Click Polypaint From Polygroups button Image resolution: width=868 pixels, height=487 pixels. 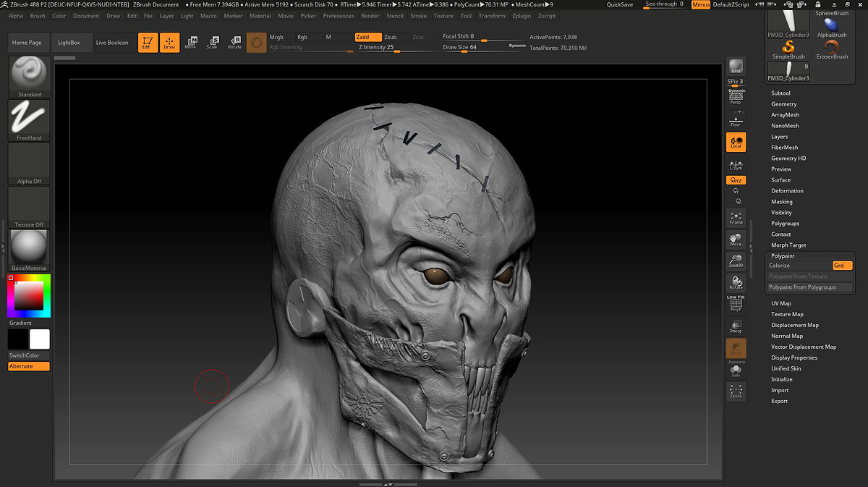tap(802, 287)
